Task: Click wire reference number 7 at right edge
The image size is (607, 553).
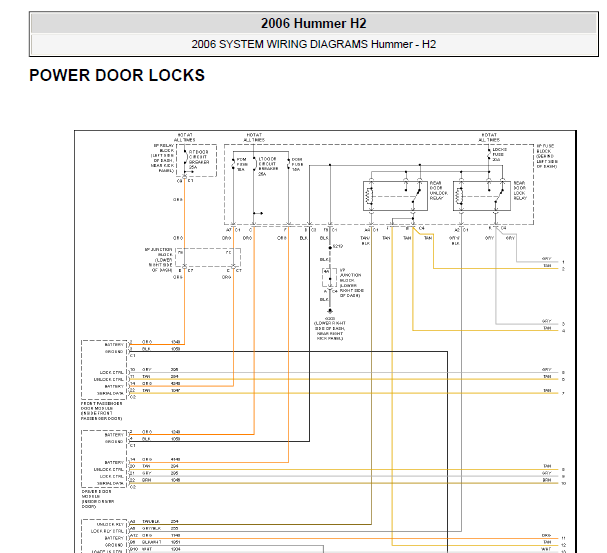Action: point(563,393)
